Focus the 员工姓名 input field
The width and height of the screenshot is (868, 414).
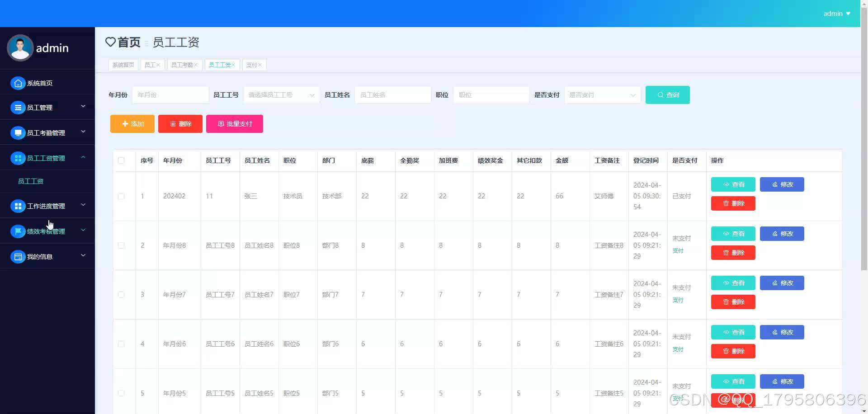click(x=392, y=95)
